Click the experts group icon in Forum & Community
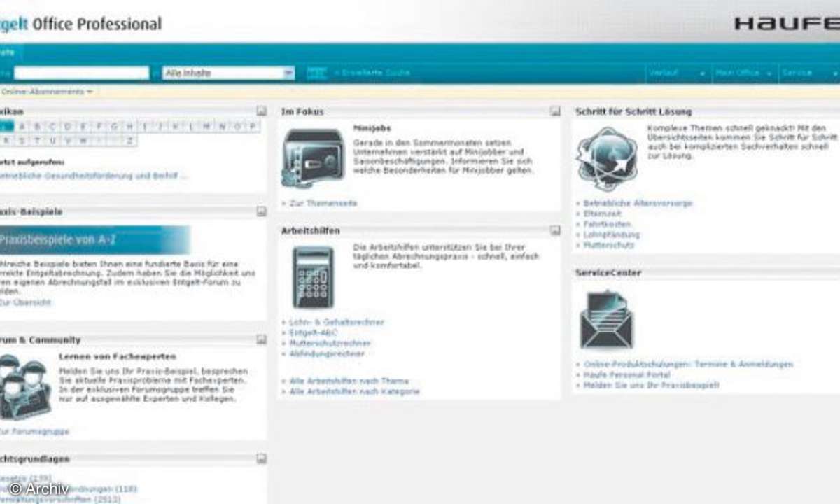 tap(24, 386)
